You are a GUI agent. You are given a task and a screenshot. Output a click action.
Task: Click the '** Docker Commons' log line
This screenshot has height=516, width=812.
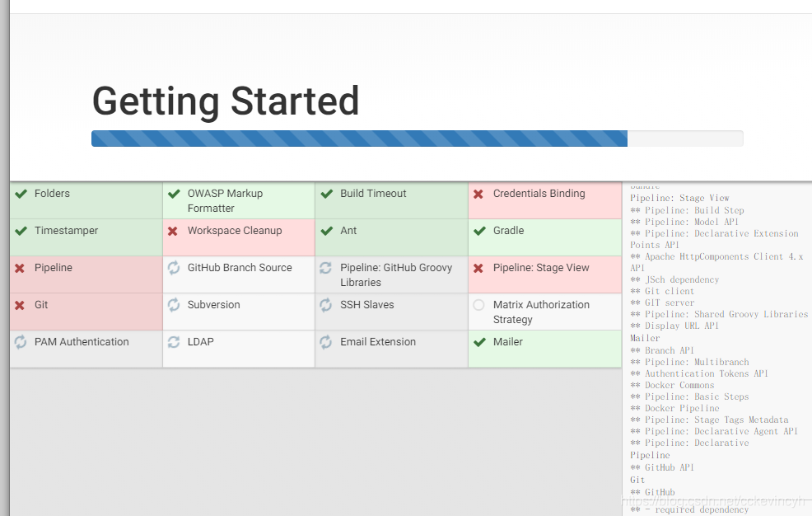click(672, 386)
